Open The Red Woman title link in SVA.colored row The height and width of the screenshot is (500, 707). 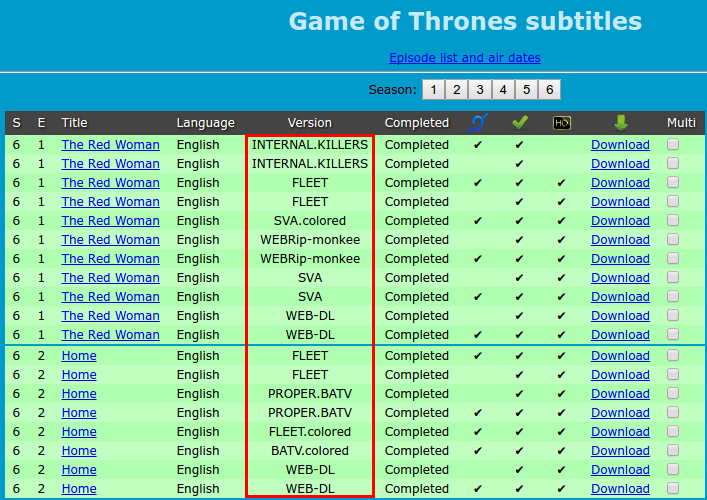click(x=110, y=221)
